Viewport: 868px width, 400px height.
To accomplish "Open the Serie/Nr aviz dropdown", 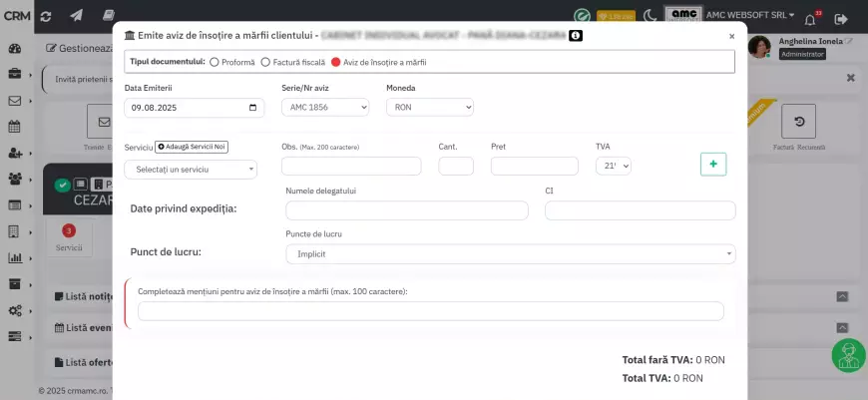I will (323, 108).
